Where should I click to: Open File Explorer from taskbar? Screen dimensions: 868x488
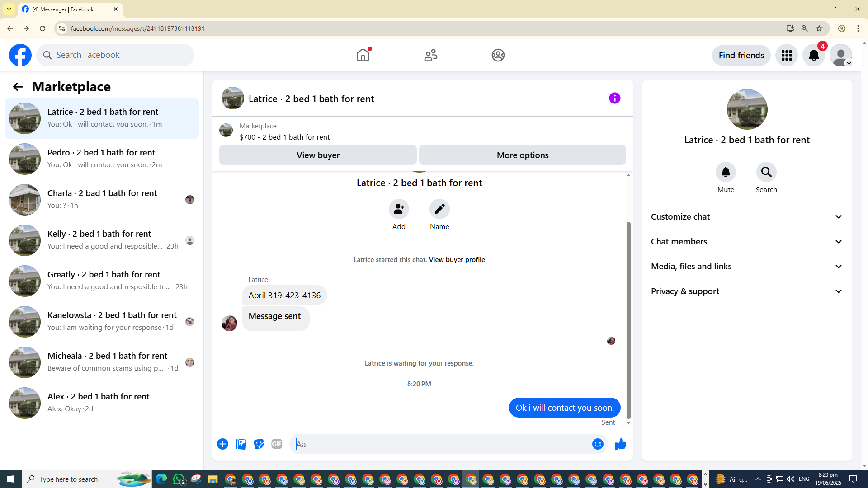click(x=213, y=479)
